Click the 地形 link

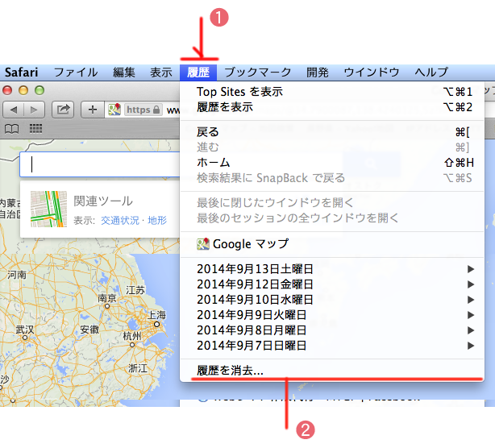click(157, 220)
